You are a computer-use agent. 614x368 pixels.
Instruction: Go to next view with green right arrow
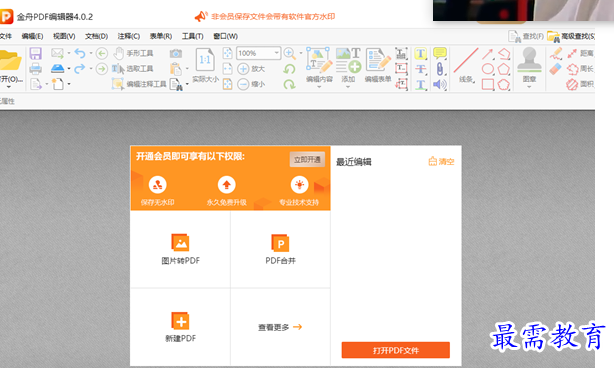[102, 69]
